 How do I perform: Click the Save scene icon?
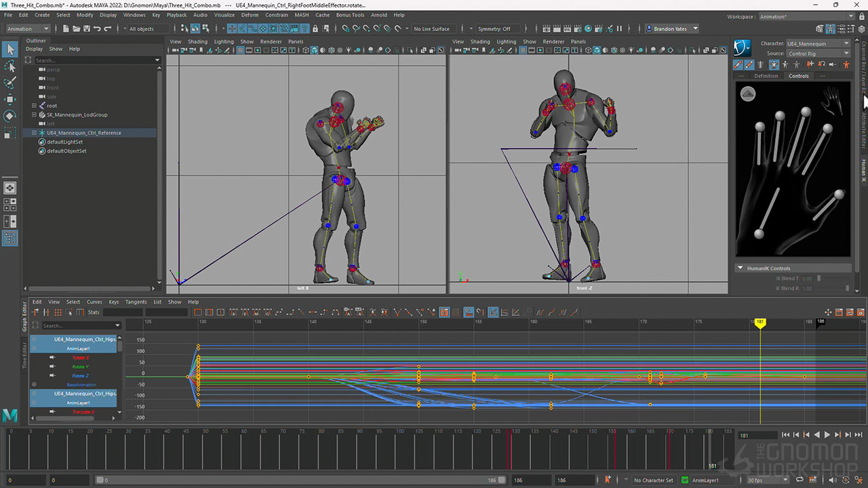click(x=85, y=29)
